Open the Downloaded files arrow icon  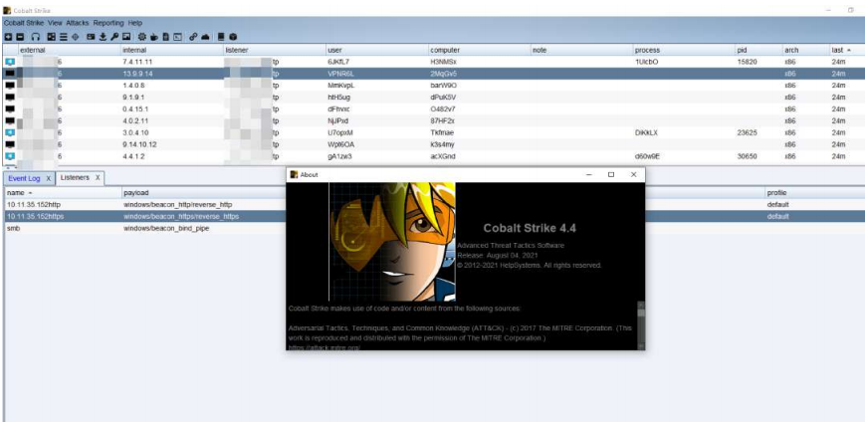(x=103, y=37)
